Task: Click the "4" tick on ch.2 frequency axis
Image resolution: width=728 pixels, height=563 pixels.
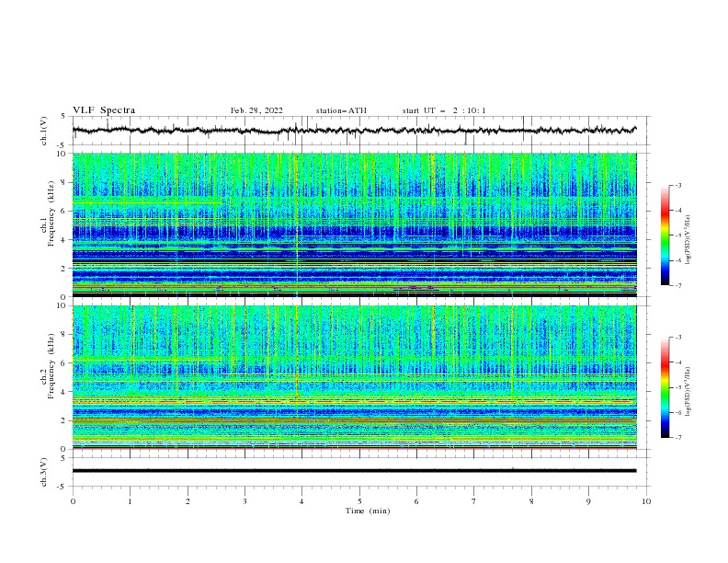Action: click(x=65, y=392)
